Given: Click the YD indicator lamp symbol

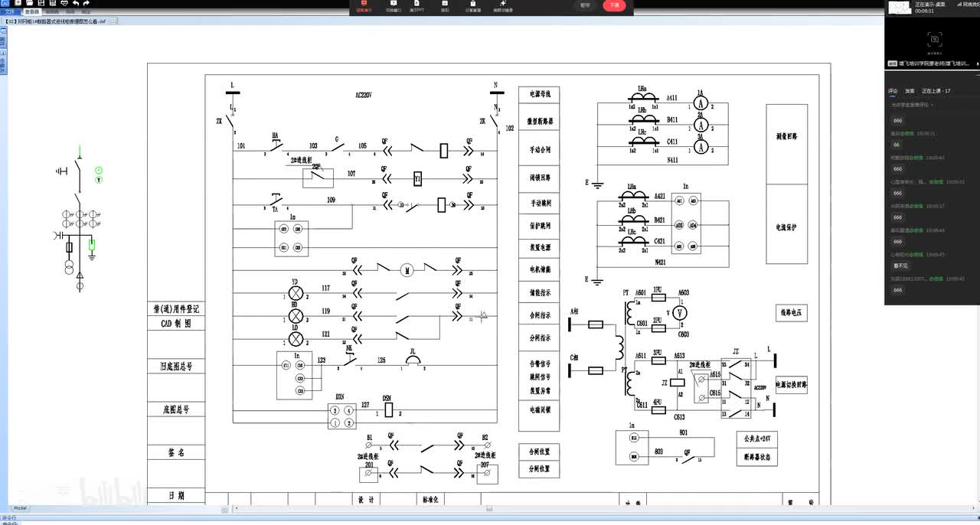Looking at the screenshot, I should pyautogui.click(x=296, y=292).
